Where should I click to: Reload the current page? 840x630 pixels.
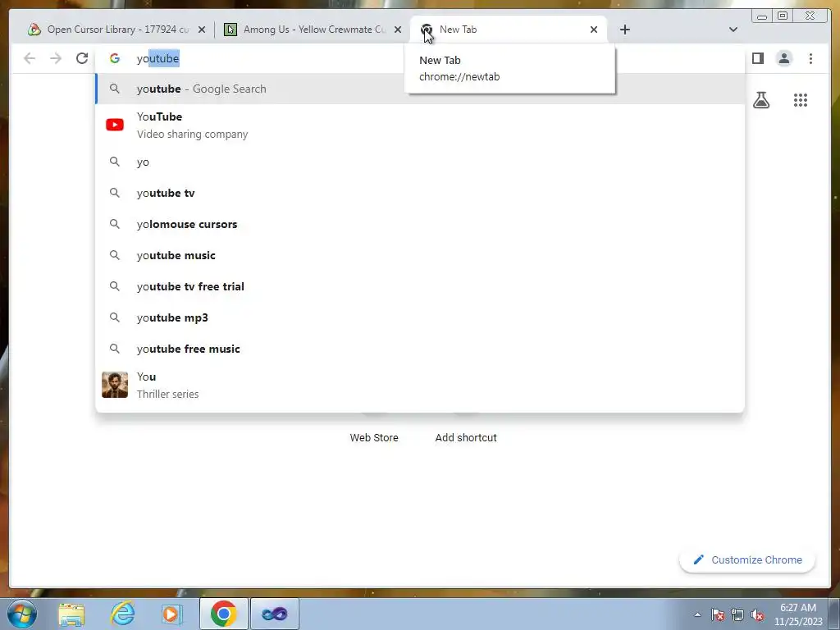pyautogui.click(x=82, y=58)
